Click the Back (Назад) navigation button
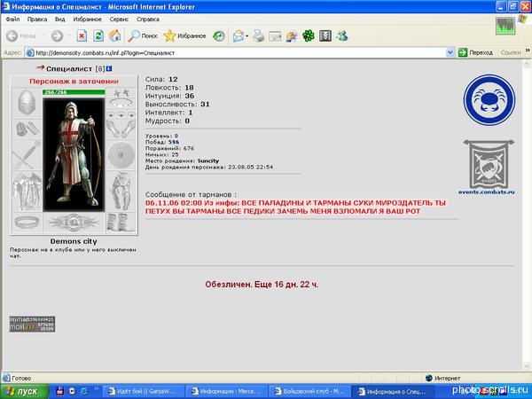The height and width of the screenshot is (399, 532). tap(21, 35)
